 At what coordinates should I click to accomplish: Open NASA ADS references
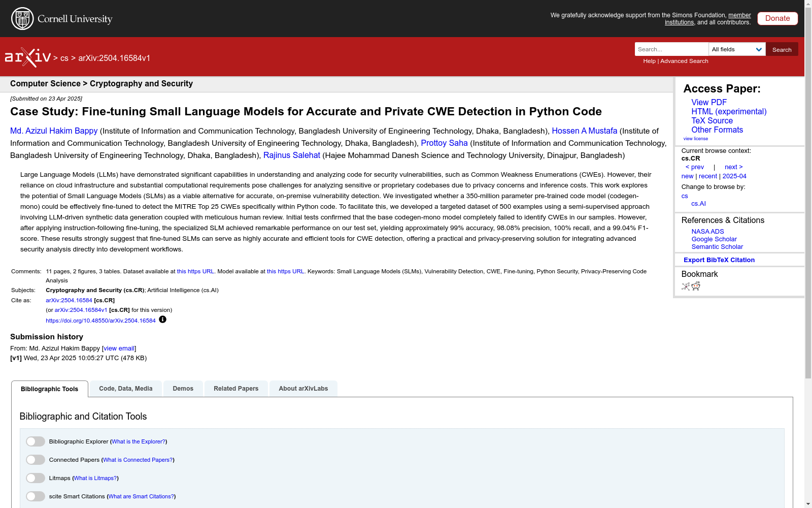pos(707,232)
